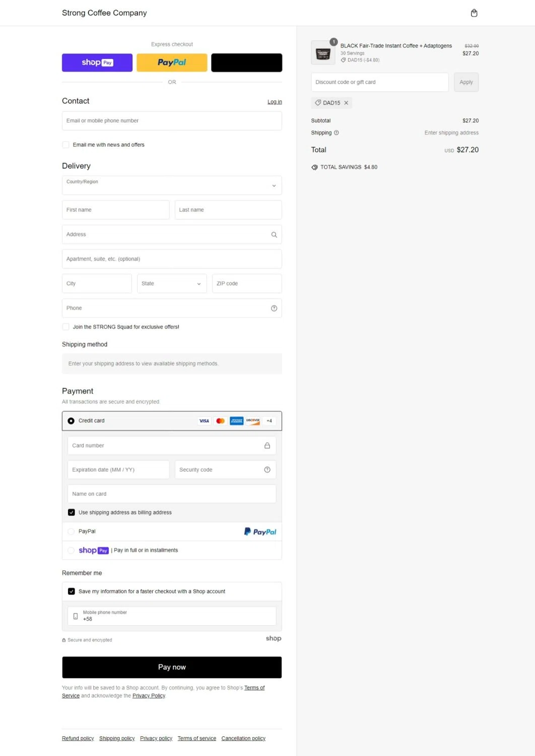535x756 pixels.
Task: Check Email me with news and offers
Action: click(66, 145)
